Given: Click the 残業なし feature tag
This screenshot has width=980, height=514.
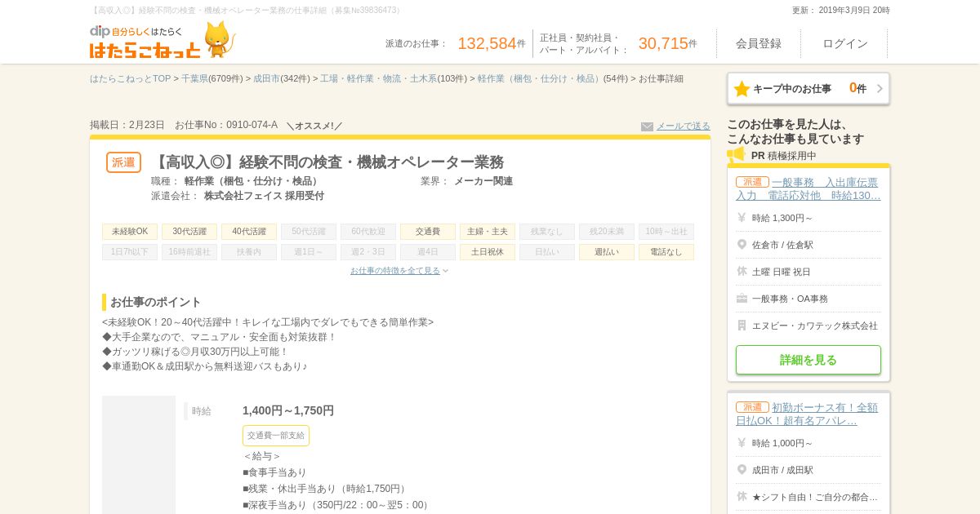Looking at the screenshot, I should 547,232.
